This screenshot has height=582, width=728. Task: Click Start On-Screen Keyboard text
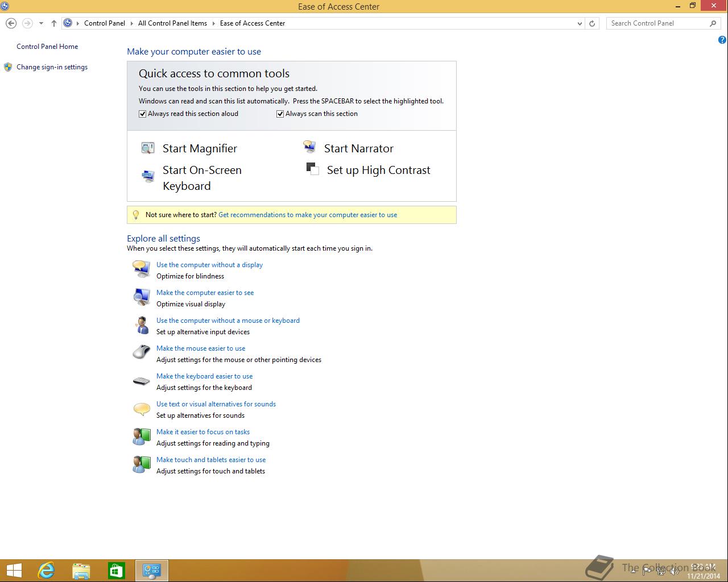tap(202, 178)
